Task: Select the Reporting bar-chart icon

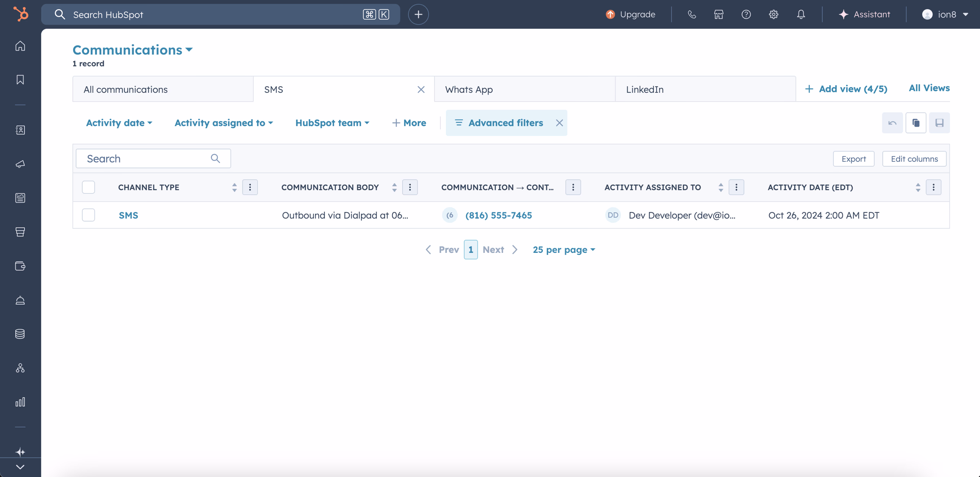Action: [20, 402]
